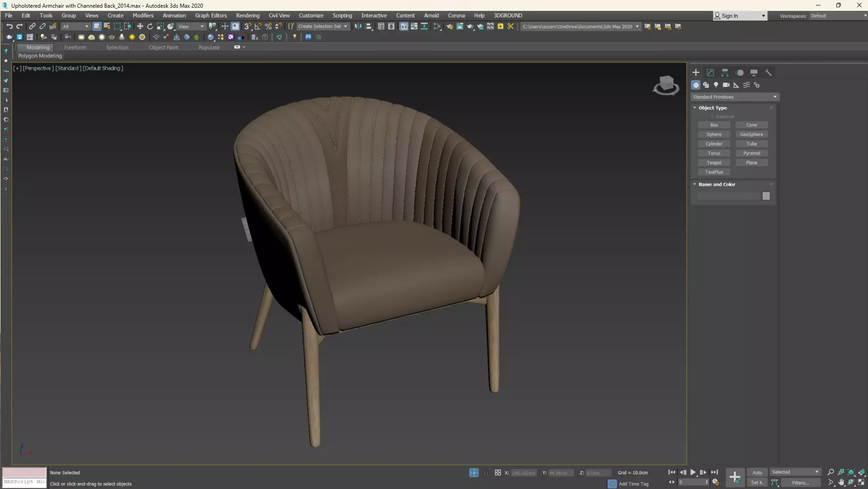Screen dimensions: 868x489
Task: Activate Zoom Extents All Selected
Action: [x=861, y=472]
